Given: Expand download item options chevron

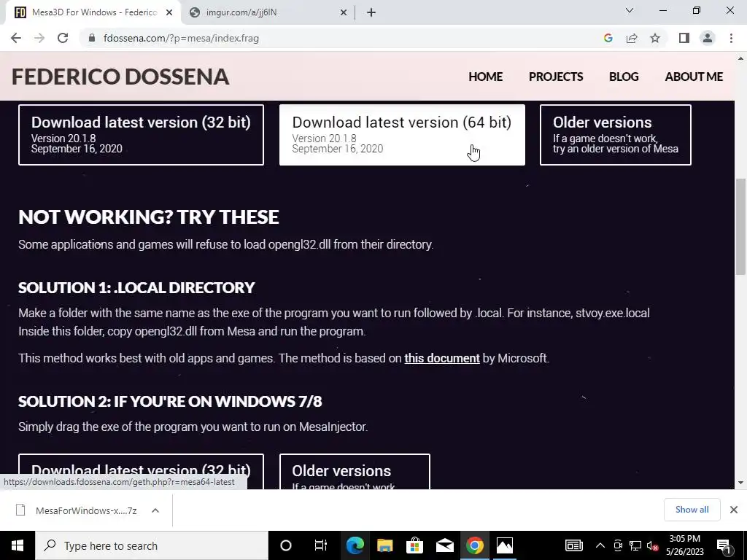Looking at the screenshot, I should click(155, 510).
